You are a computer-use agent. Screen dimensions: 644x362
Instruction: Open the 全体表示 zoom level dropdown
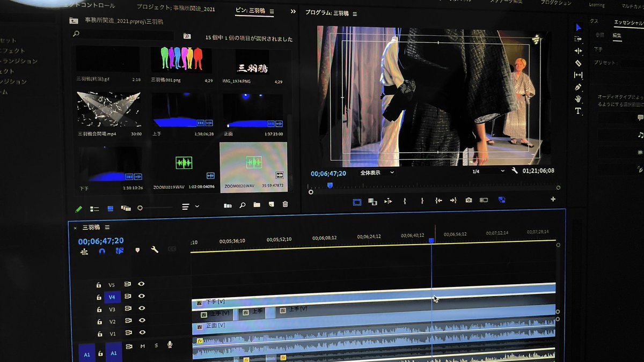(x=377, y=173)
